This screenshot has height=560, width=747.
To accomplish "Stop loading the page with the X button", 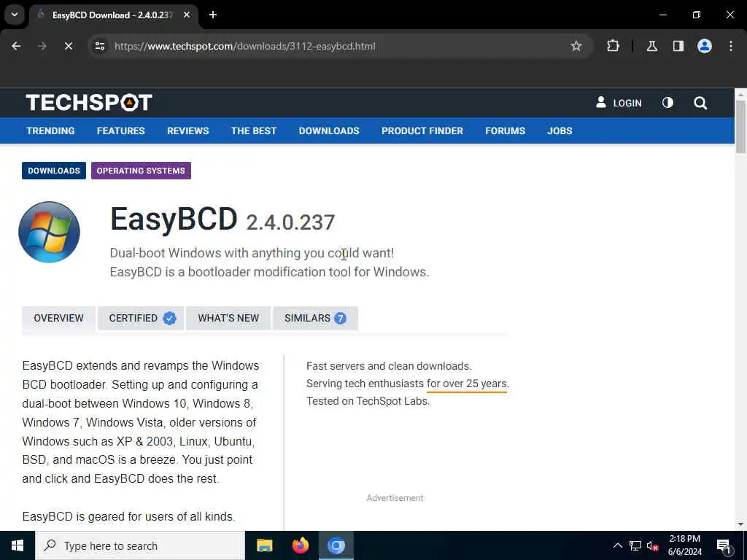I will point(69,46).
